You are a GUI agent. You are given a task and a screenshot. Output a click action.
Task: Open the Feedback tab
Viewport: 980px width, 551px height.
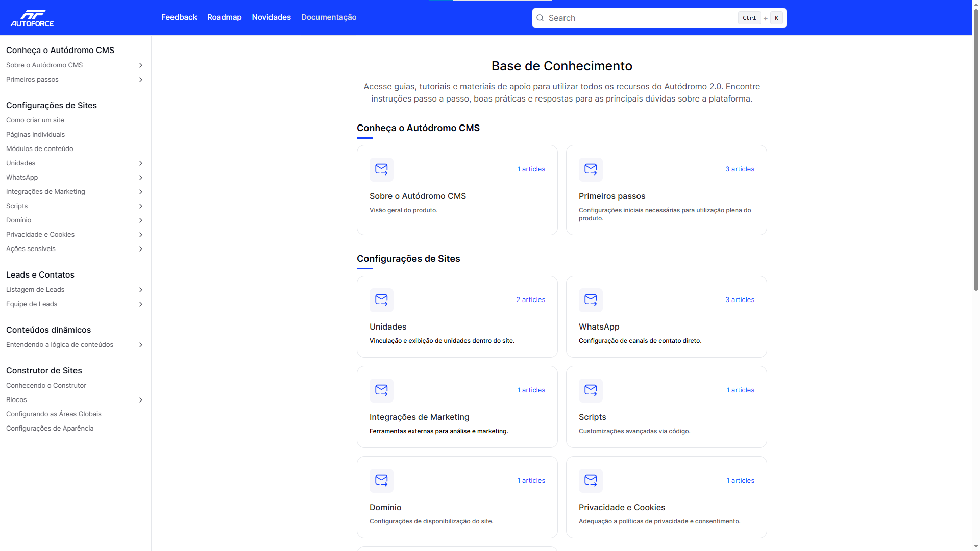[x=179, y=17]
